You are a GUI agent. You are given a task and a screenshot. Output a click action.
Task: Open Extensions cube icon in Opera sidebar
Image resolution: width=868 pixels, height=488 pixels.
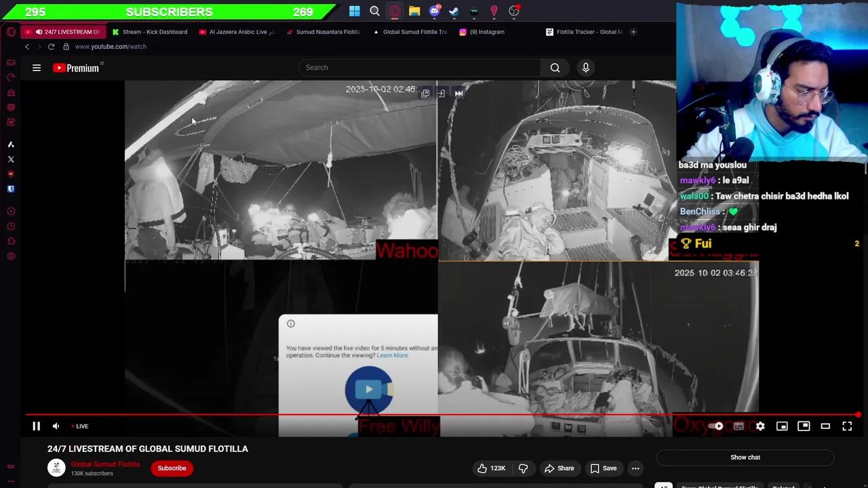point(11,241)
